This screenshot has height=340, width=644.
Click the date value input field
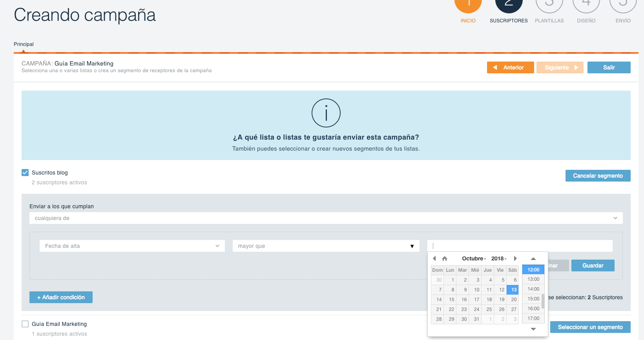520,246
